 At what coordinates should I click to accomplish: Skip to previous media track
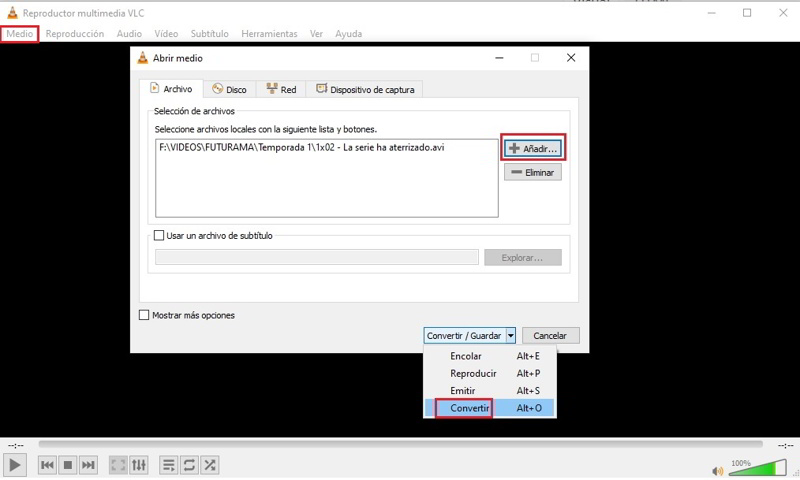pyautogui.click(x=47, y=465)
